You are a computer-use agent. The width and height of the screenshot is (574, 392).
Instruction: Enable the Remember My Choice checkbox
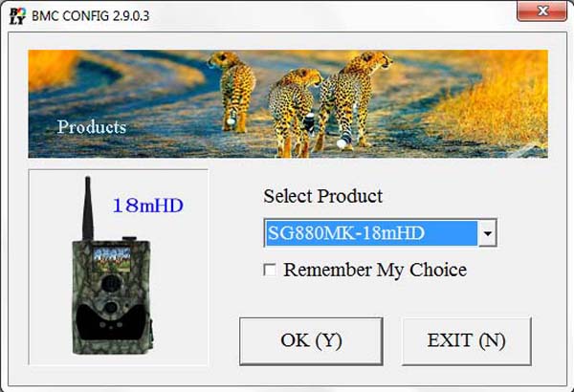click(x=270, y=271)
